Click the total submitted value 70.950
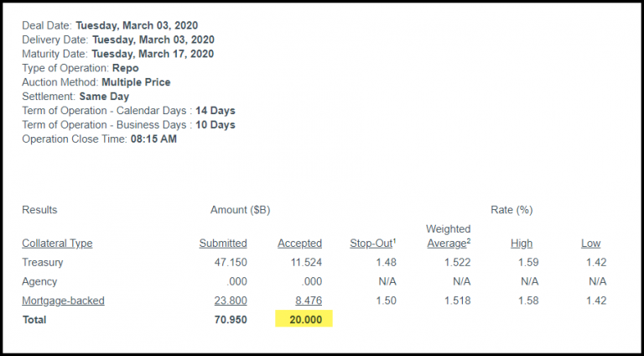 pos(229,320)
